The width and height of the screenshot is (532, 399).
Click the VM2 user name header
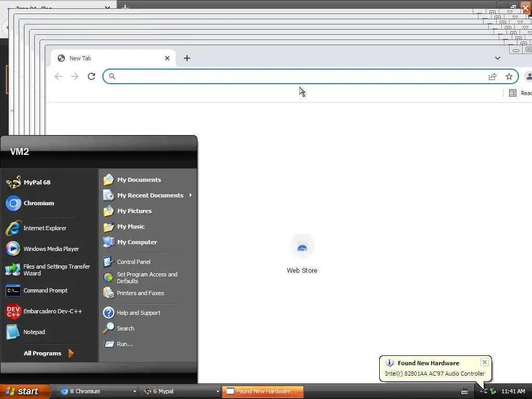pos(19,152)
